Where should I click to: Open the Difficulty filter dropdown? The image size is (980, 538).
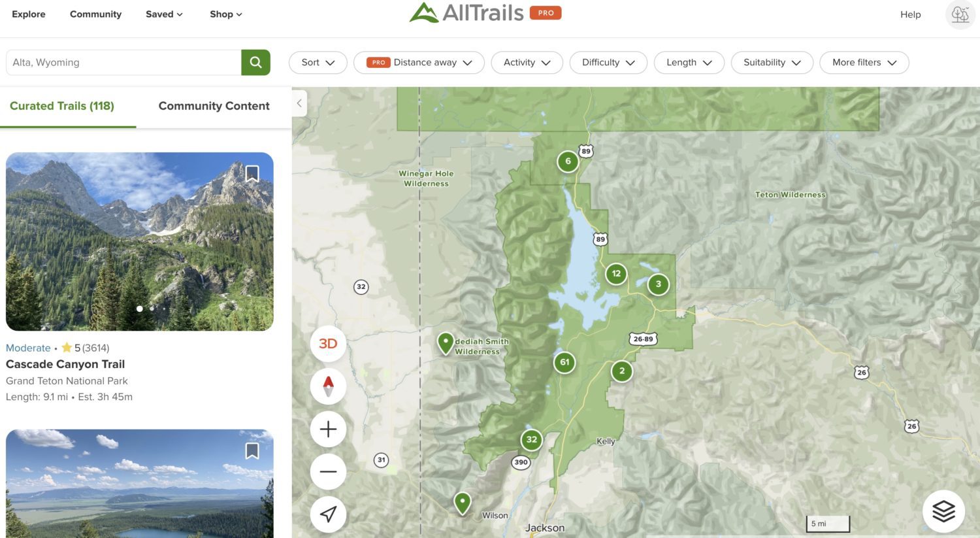(608, 62)
